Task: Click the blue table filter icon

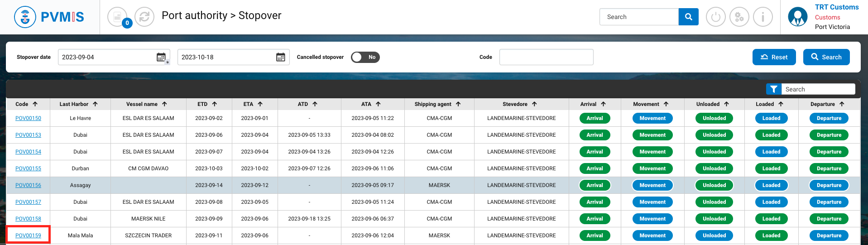Action: [773, 89]
